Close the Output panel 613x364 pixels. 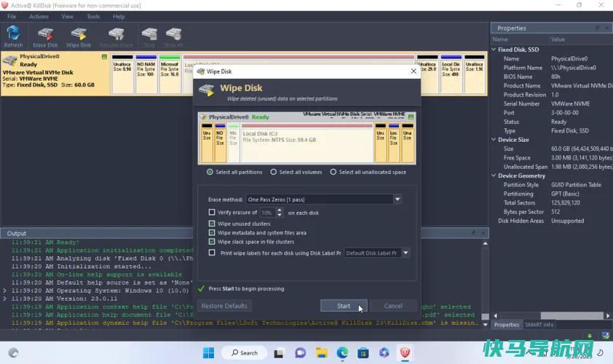coord(483,233)
